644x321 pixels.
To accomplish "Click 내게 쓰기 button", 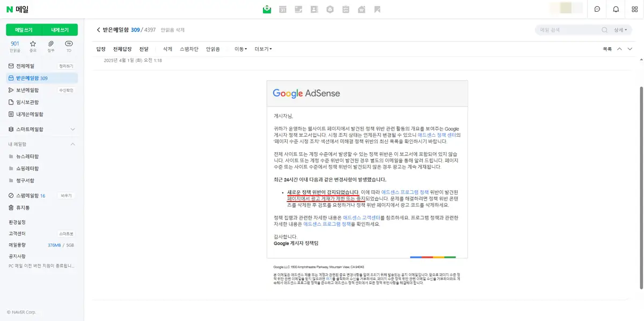I will pyautogui.click(x=60, y=30).
